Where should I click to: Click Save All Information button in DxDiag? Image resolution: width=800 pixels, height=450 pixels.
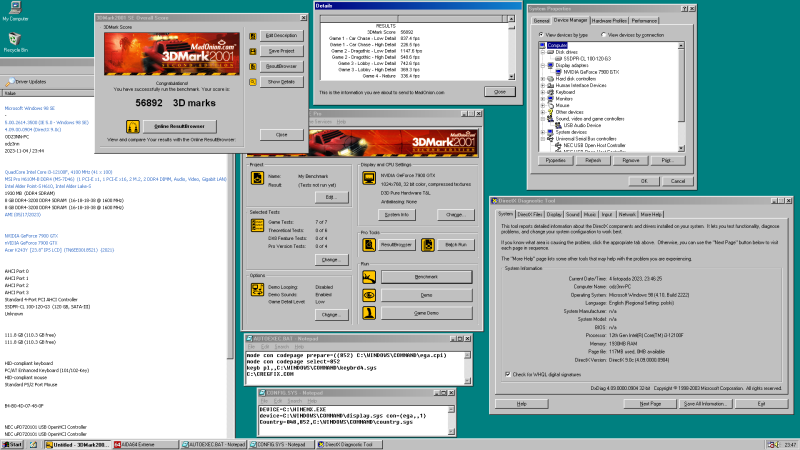705,404
